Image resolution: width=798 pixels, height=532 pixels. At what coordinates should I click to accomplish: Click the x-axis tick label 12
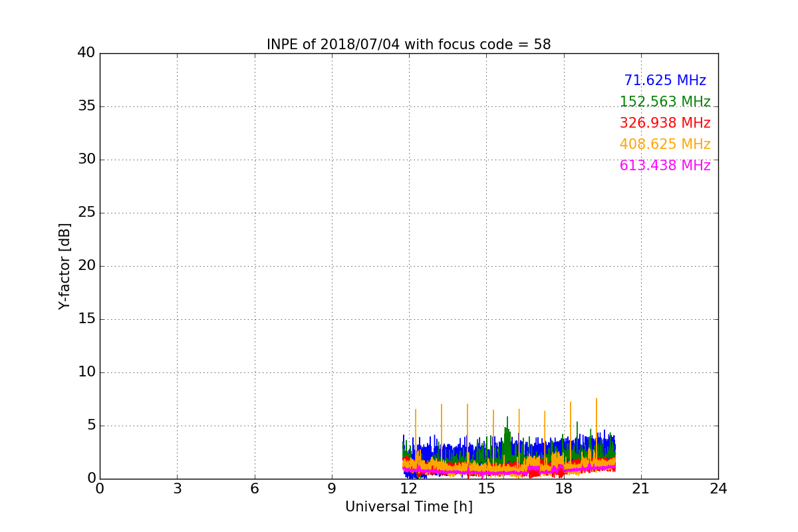(x=409, y=489)
